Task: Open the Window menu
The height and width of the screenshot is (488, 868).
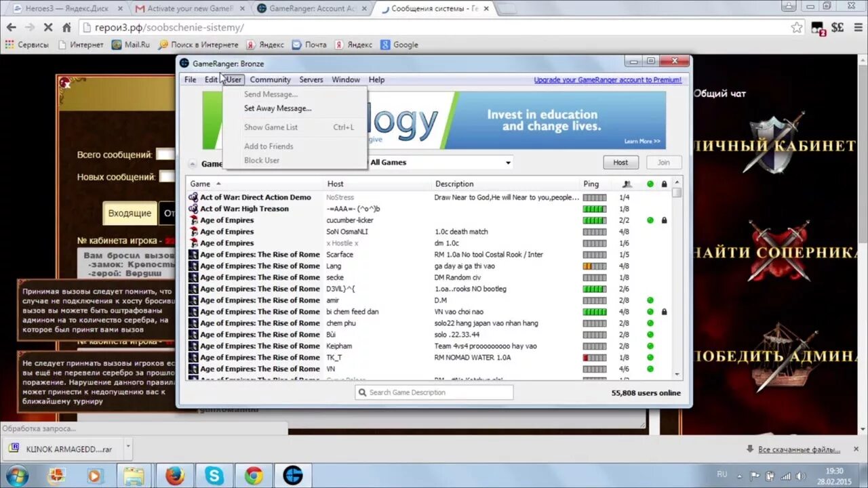Action: [x=346, y=79]
